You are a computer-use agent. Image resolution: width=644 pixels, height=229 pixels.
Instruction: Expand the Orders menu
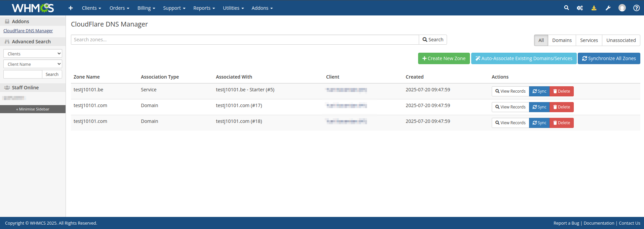119,8
